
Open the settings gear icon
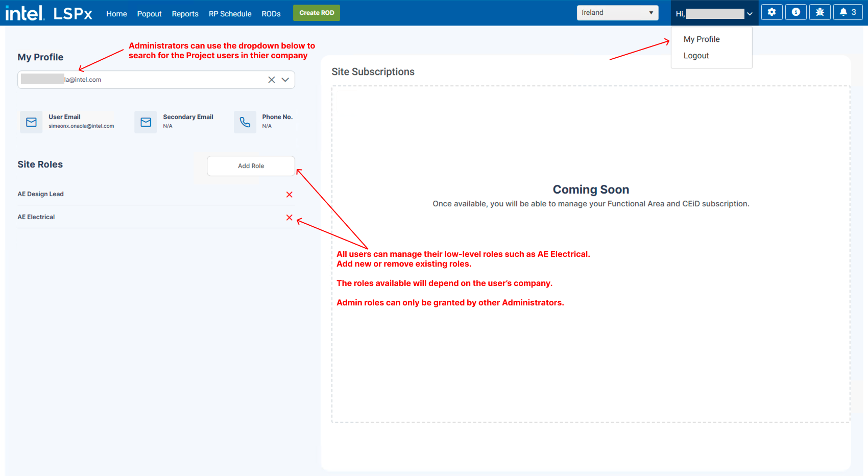[771, 12]
